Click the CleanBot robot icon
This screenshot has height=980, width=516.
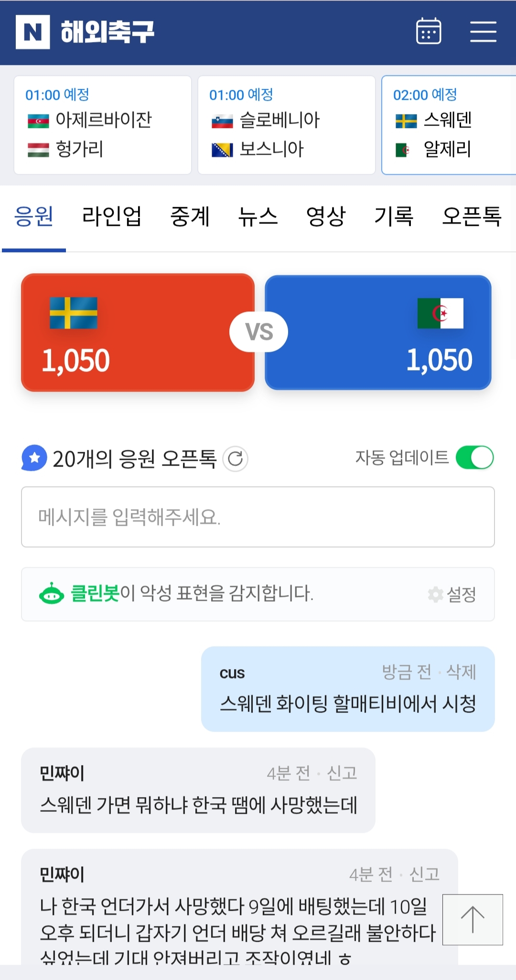tap(52, 594)
